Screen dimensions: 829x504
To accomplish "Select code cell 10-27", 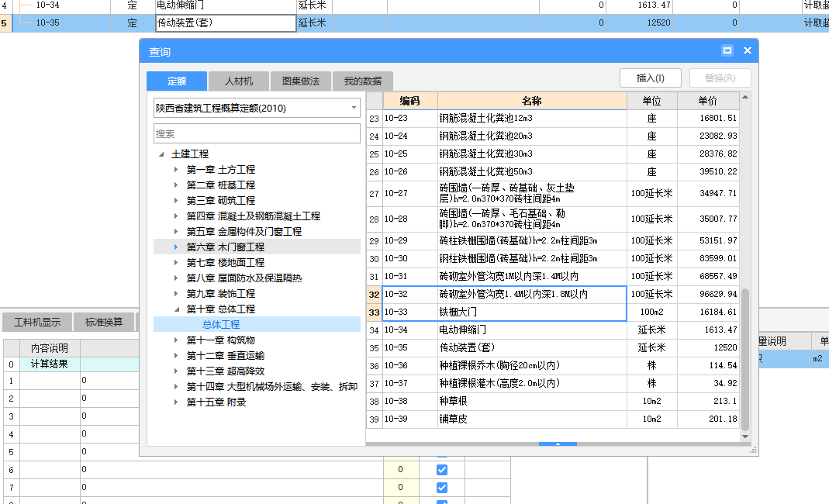I will coord(409,194).
